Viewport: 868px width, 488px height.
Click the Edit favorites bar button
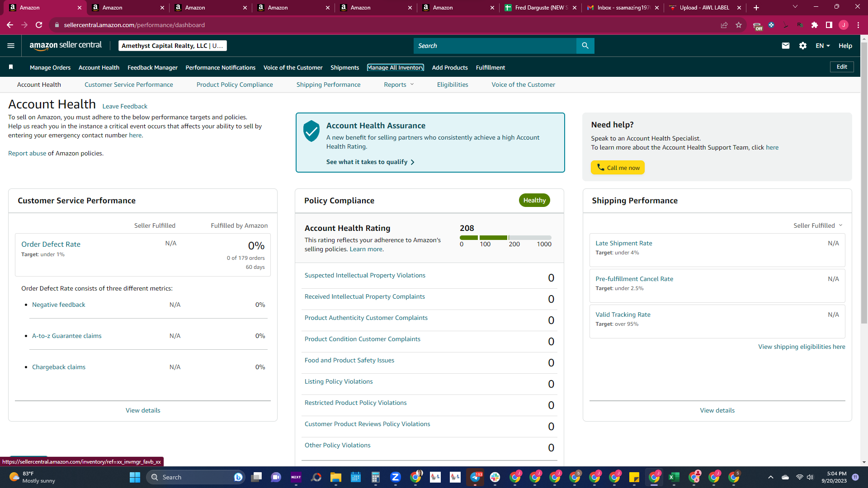[x=842, y=67]
